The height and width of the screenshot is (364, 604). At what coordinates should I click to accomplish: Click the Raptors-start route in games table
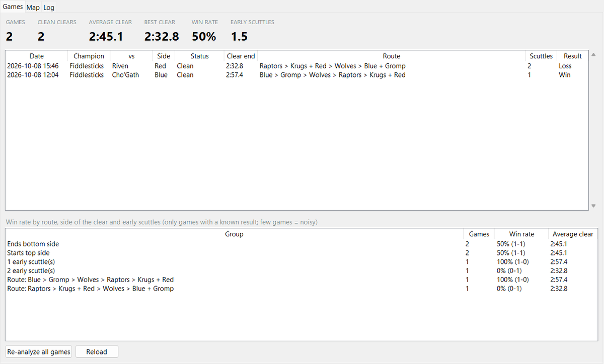(332, 66)
